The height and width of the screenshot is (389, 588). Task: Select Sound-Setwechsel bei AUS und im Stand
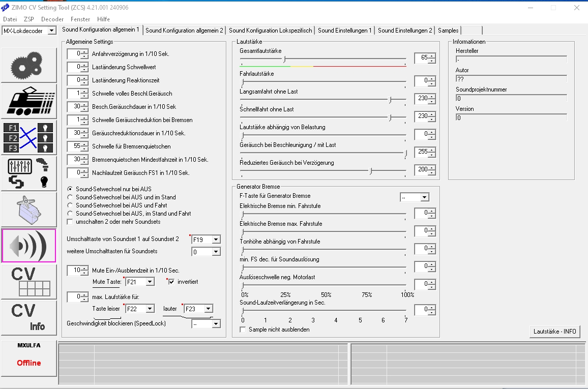(x=70, y=197)
